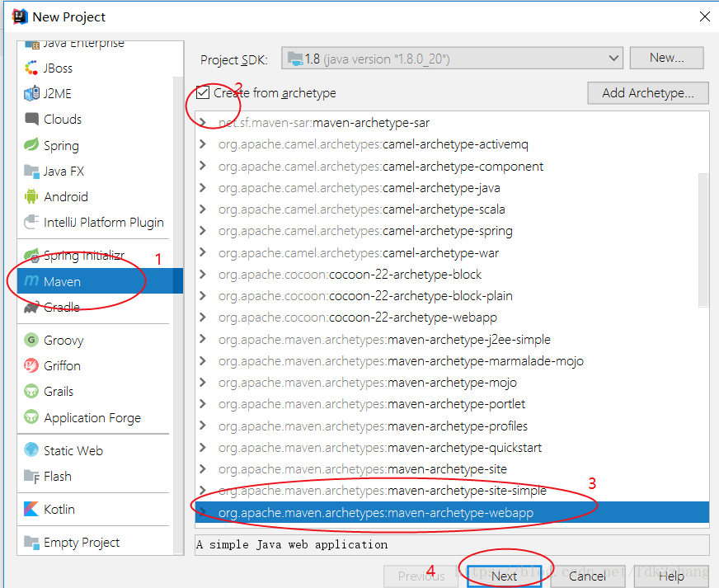Expand the camel-archetype-spring node
The height and width of the screenshot is (588, 719).
point(202,231)
